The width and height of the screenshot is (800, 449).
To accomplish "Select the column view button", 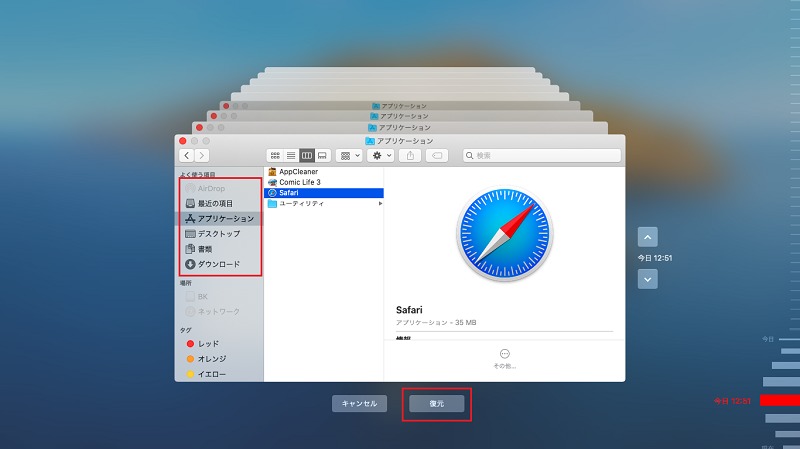I will point(307,156).
